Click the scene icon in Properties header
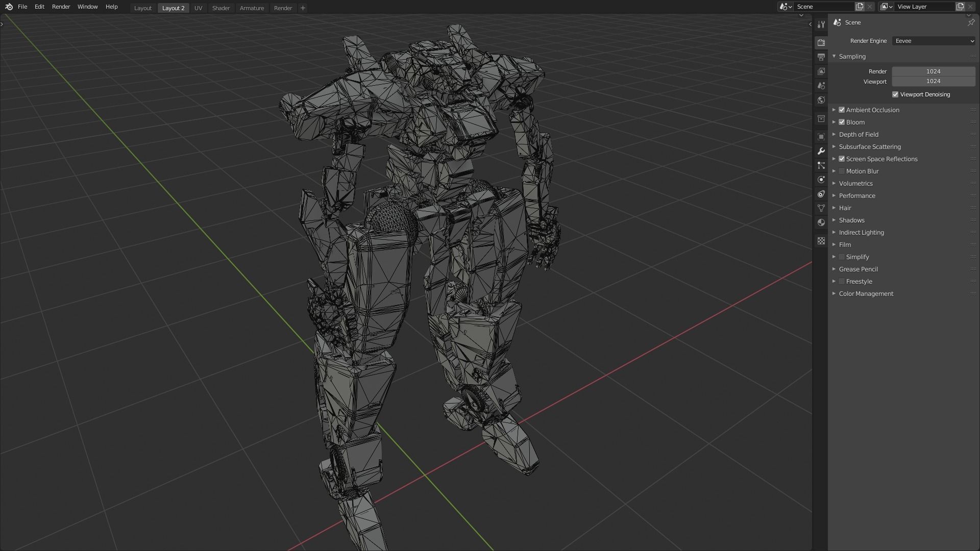 click(x=837, y=22)
